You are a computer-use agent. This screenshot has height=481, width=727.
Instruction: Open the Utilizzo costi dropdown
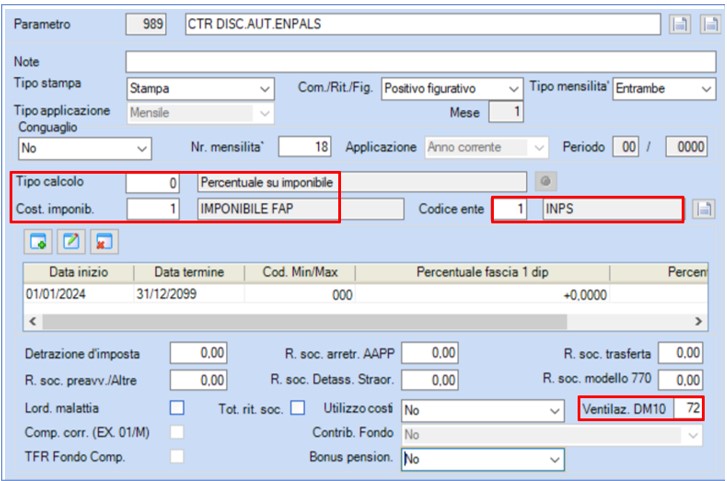(483, 410)
